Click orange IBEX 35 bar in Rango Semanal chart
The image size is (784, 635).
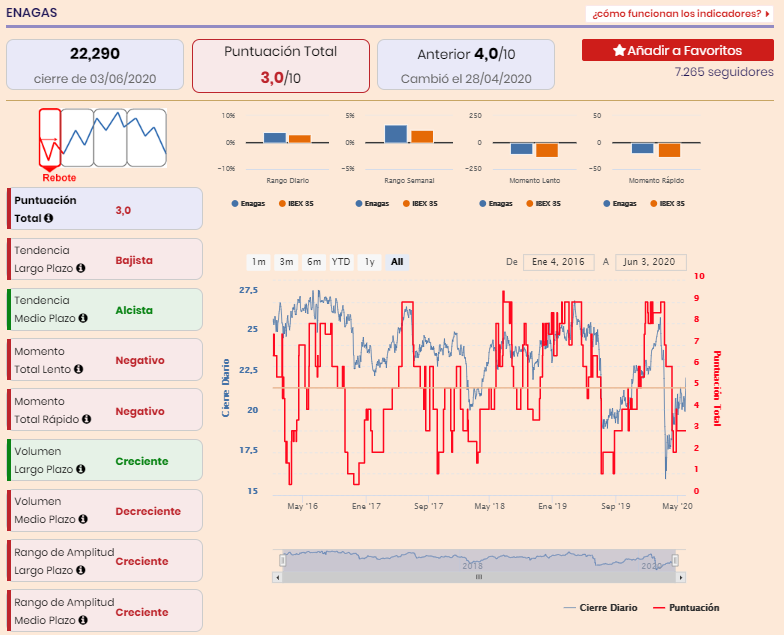(422, 137)
